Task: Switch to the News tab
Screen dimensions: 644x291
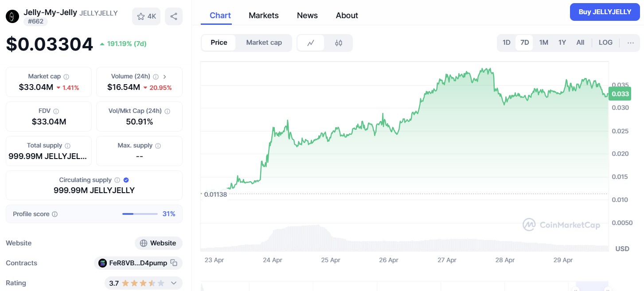Action: (307, 16)
